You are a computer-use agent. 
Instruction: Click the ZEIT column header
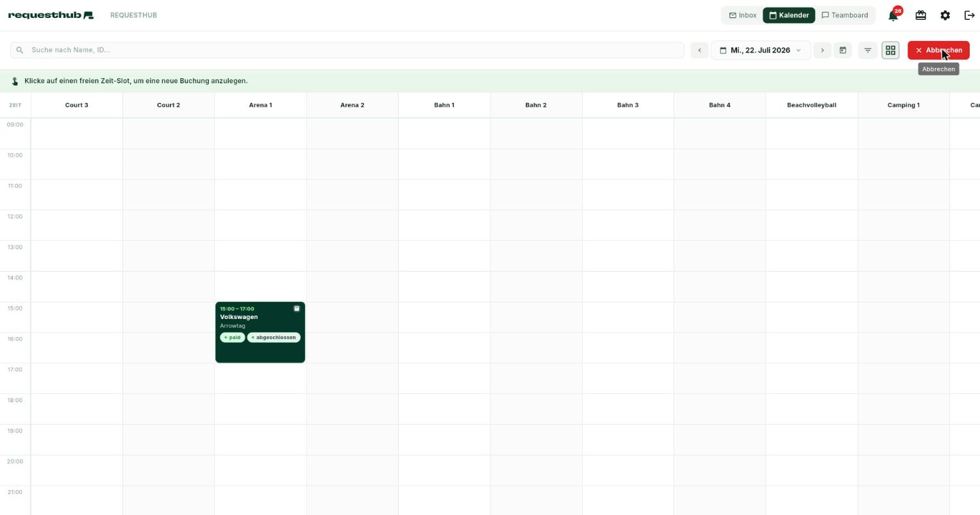15,105
